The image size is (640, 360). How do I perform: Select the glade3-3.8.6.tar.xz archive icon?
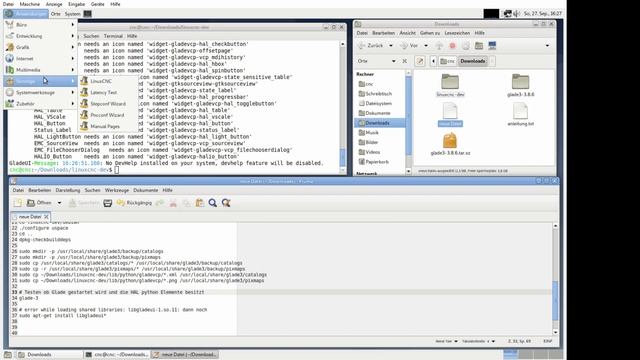click(x=450, y=141)
